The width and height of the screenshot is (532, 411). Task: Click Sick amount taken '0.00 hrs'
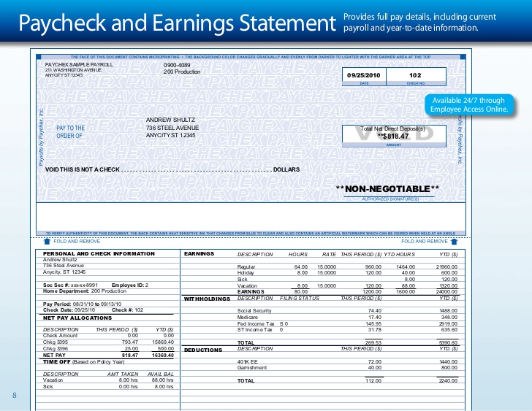(x=129, y=387)
